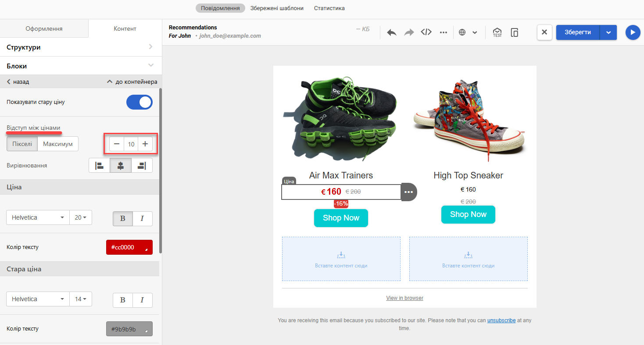Click the Recommendations subject line
Image resolution: width=644 pixels, height=345 pixels.
[x=193, y=28]
